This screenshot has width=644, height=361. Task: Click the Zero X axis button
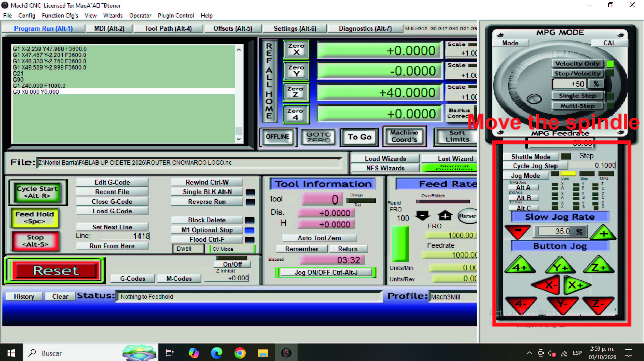pos(296,50)
